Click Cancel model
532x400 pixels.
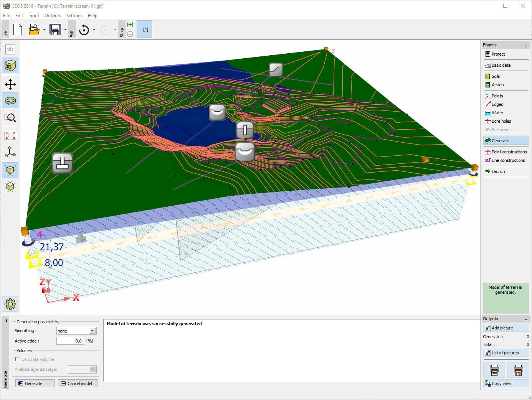(x=78, y=383)
